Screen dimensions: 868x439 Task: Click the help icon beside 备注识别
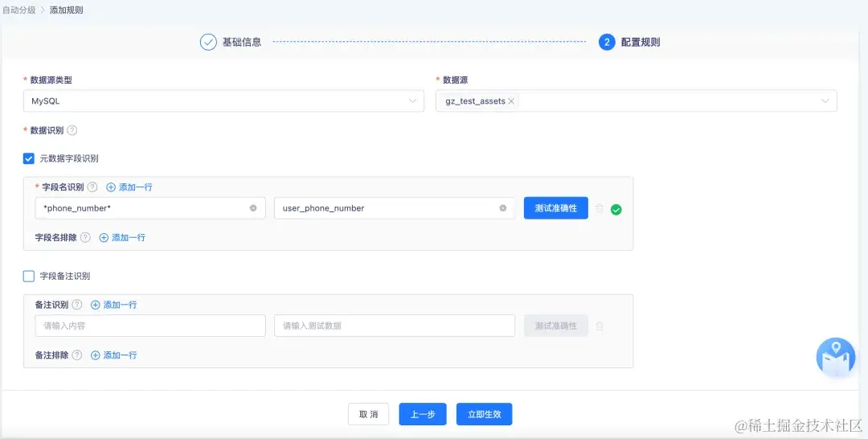tap(77, 305)
